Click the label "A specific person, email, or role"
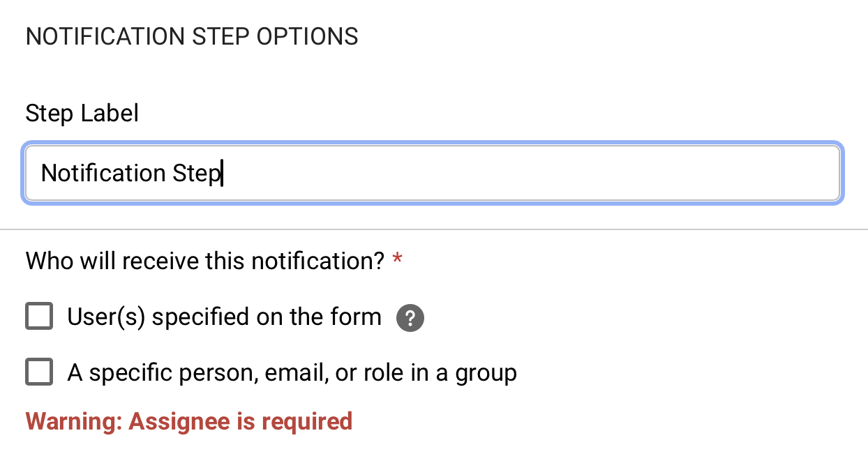 292,372
